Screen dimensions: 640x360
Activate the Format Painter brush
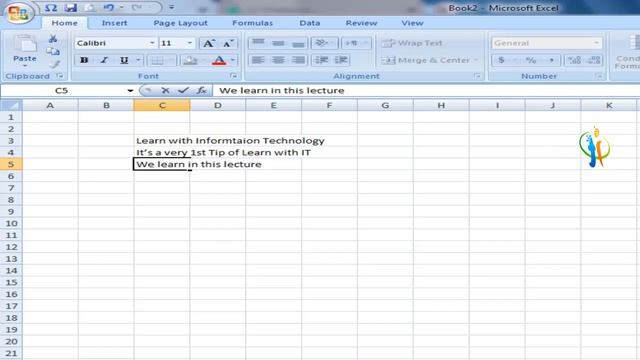pyautogui.click(x=54, y=64)
